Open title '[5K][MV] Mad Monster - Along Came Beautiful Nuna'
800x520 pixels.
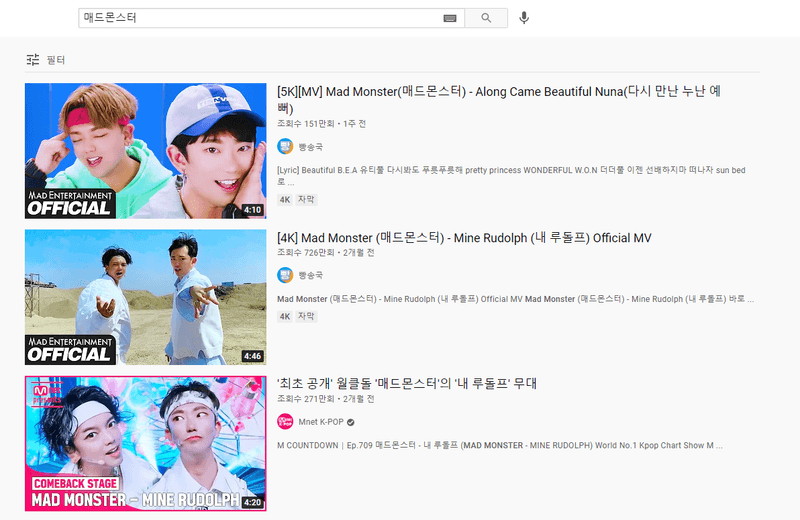point(498,100)
